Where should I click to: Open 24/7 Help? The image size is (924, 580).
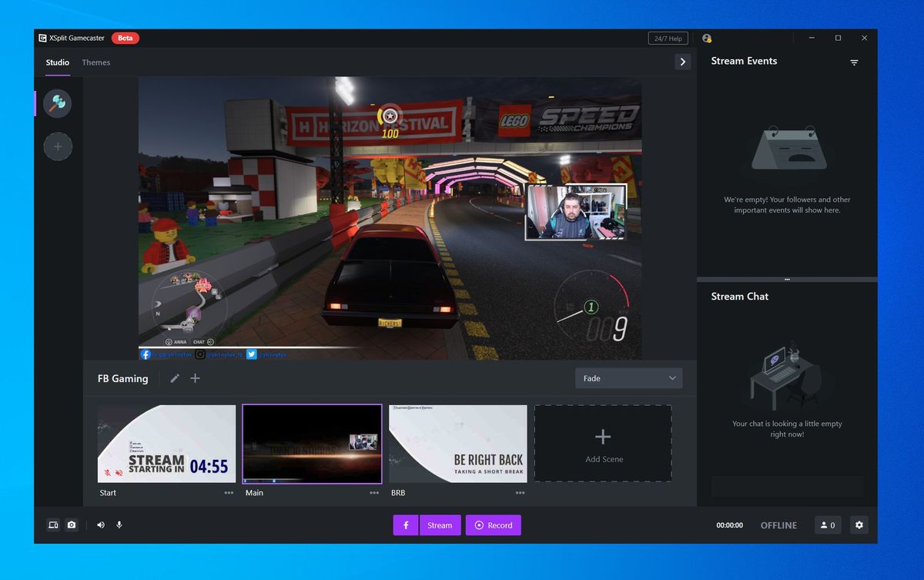coord(668,39)
